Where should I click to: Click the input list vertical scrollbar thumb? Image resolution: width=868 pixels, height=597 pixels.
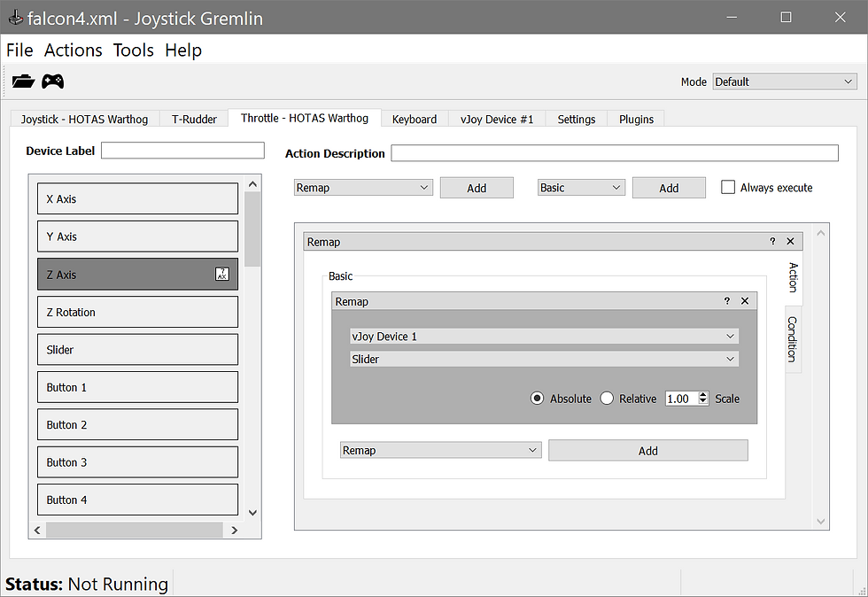(252, 229)
